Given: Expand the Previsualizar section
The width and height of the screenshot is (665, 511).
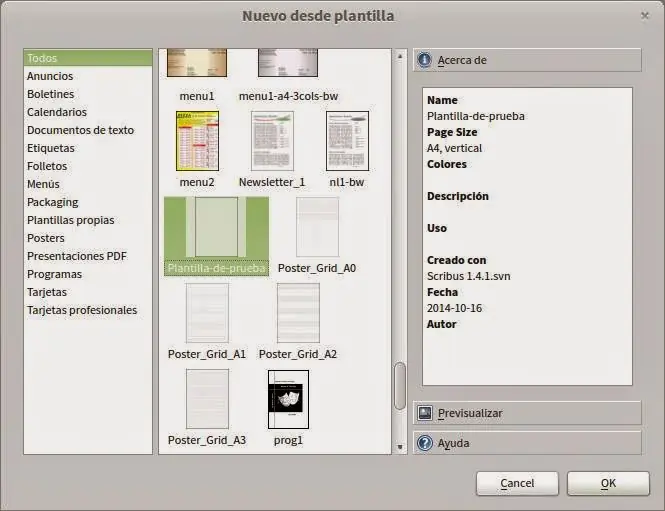Looking at the screenshot, I should click(527, 413).
